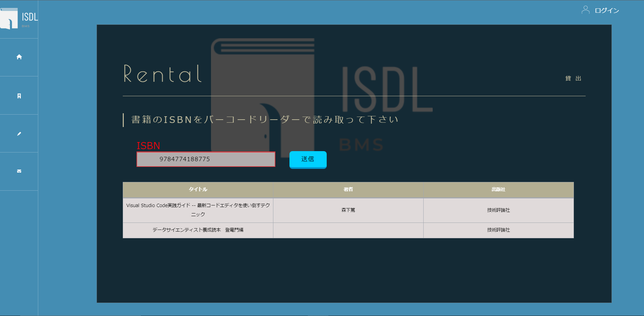The image size is (644, 316).
Task: Click the 技術評論社 publisher cell
Action: (x=498, y=210)
